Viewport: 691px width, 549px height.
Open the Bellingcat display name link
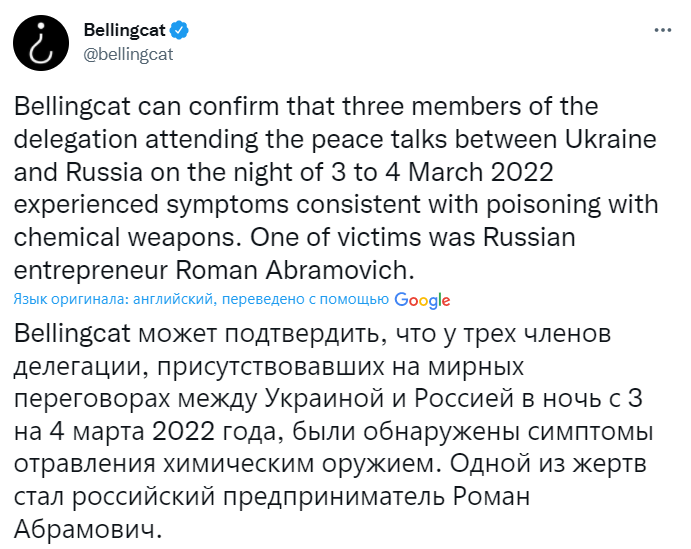124,30
